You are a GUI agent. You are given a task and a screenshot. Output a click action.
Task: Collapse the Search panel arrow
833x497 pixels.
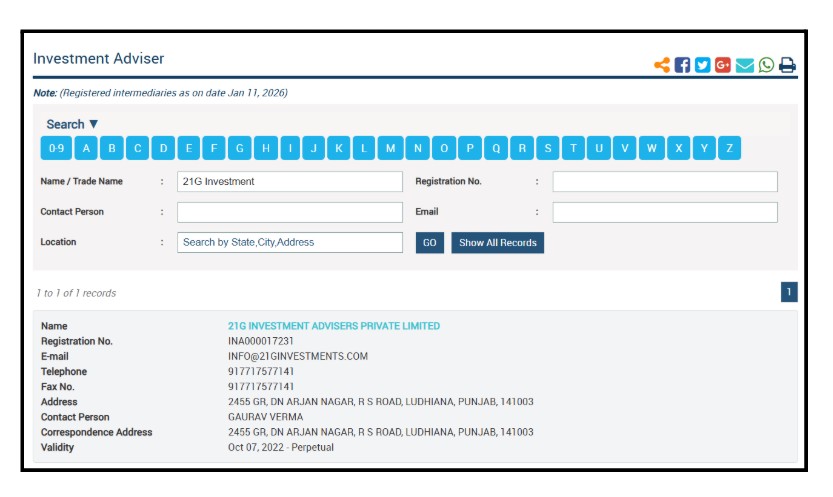point(94,124)
